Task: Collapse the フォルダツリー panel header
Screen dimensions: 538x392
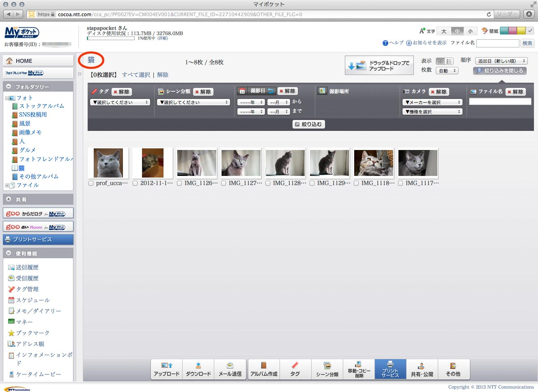Action: point(38,87)
